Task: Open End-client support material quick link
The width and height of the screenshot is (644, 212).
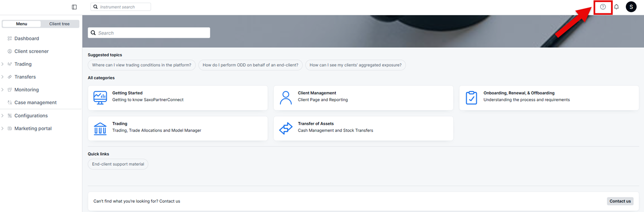Action: (118, 164)
